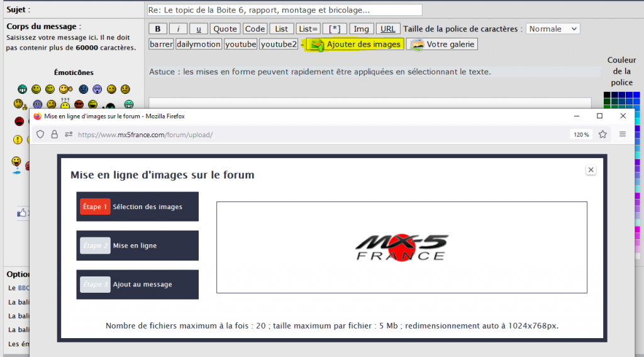Click the blue thumbs-up icon
The image size is (644, 357).
pyautogui.click(x=22, y=213)
